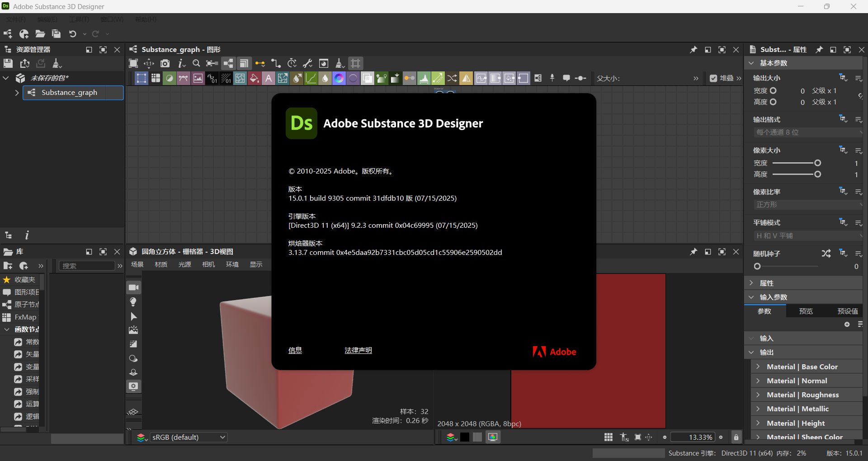Open the 材质 menu in 3D view

click(161, 264)
